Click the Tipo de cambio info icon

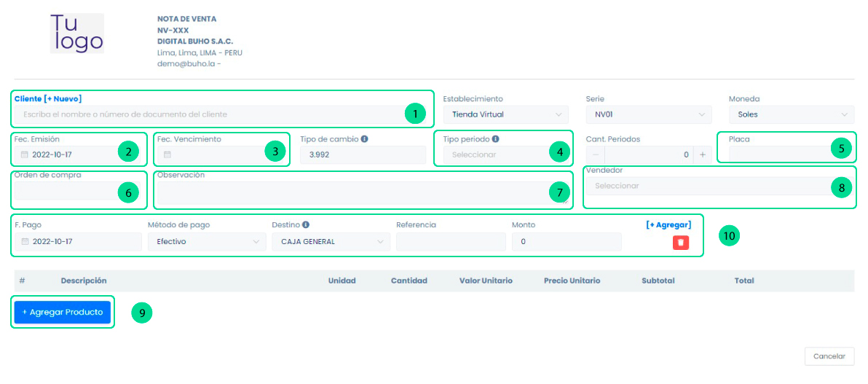(364, 139)
